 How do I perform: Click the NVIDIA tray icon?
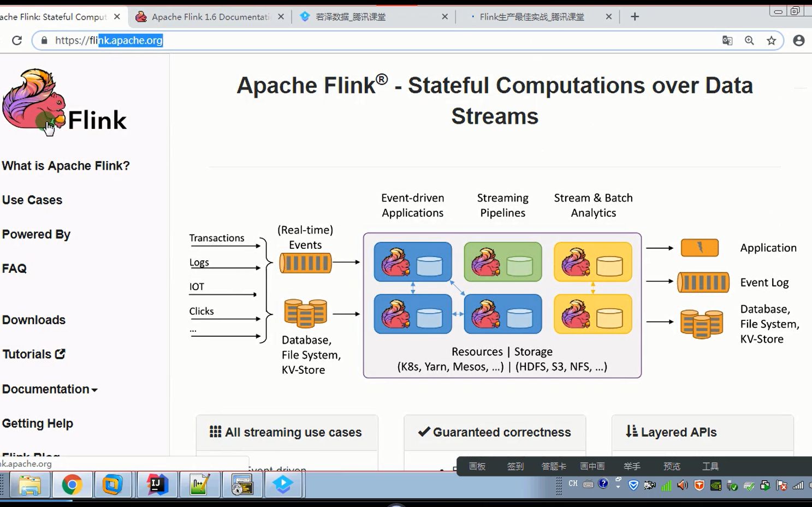(715, 485)
